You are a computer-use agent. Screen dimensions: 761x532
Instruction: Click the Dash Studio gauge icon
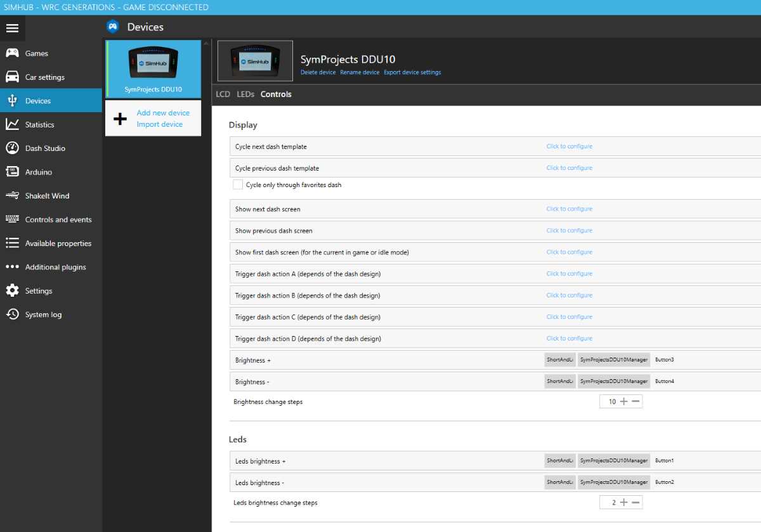[x=12, y=148]
